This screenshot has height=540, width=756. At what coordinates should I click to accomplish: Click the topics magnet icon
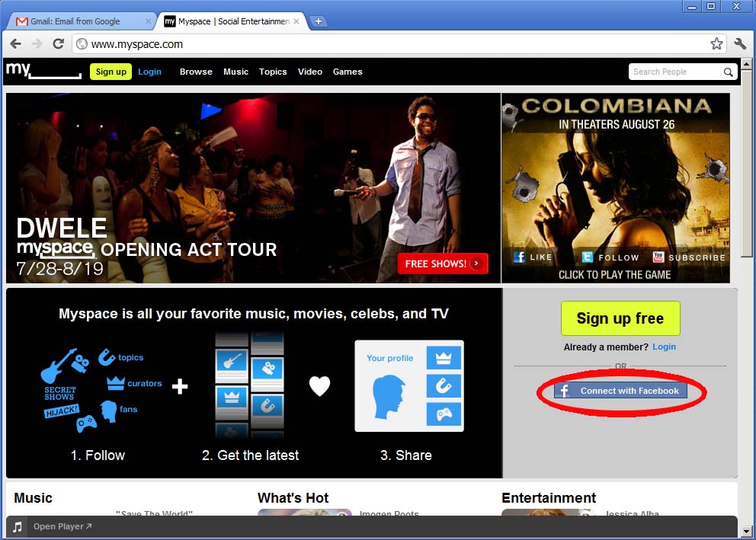click(x=107, y=357)
